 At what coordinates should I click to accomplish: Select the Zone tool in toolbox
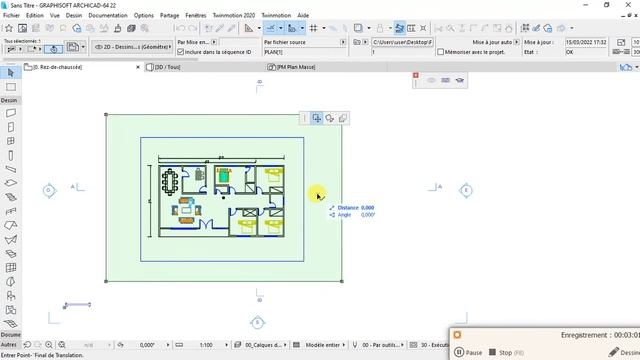pyautogui.click(x=11, y=310)
